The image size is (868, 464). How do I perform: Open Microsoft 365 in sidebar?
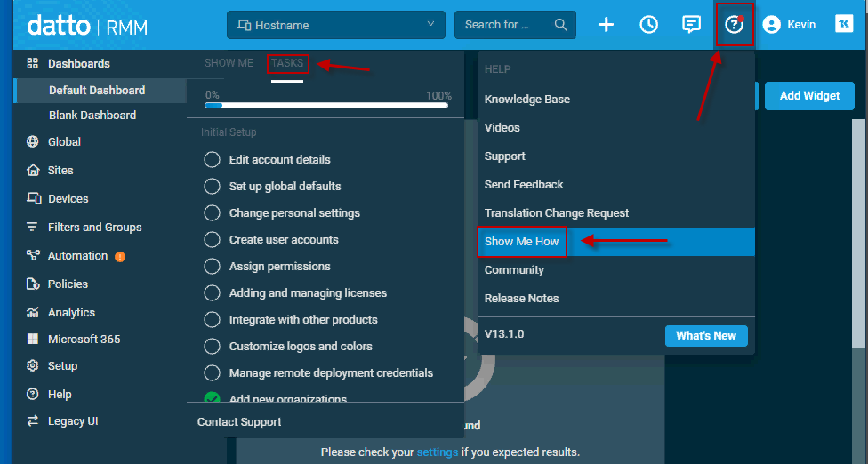click(x=84, y=340)
